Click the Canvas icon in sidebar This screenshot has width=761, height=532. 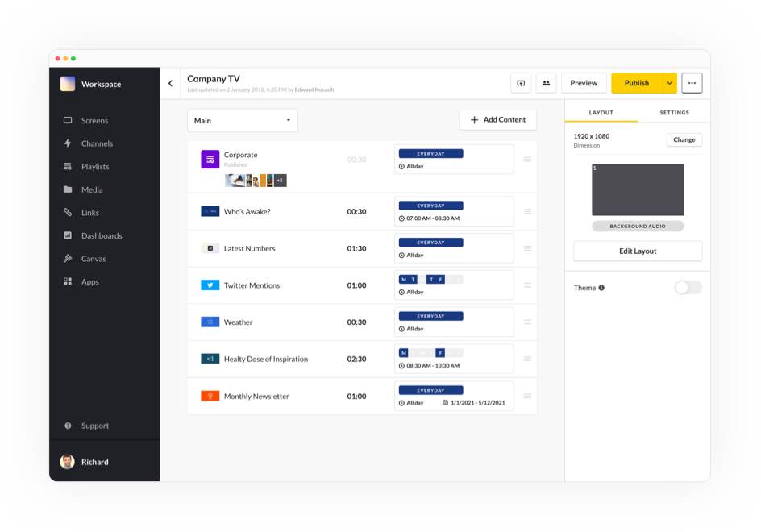(68, 259)
